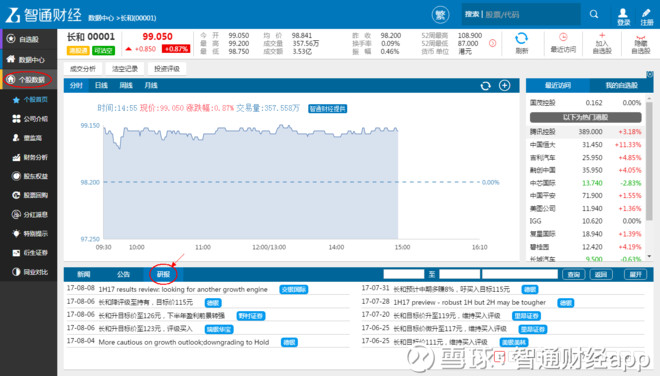Click the 沽空记录 button

click(125, 69)
